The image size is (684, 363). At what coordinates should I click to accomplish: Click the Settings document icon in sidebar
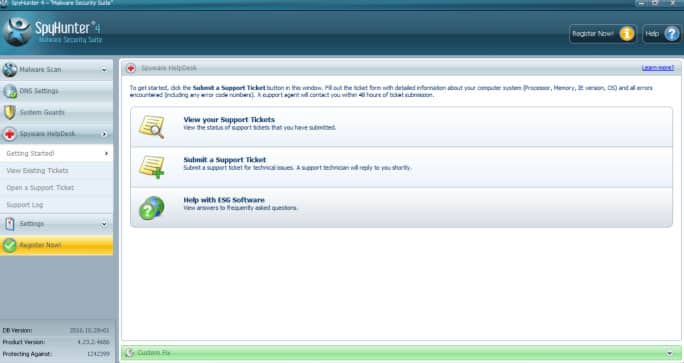10,224
